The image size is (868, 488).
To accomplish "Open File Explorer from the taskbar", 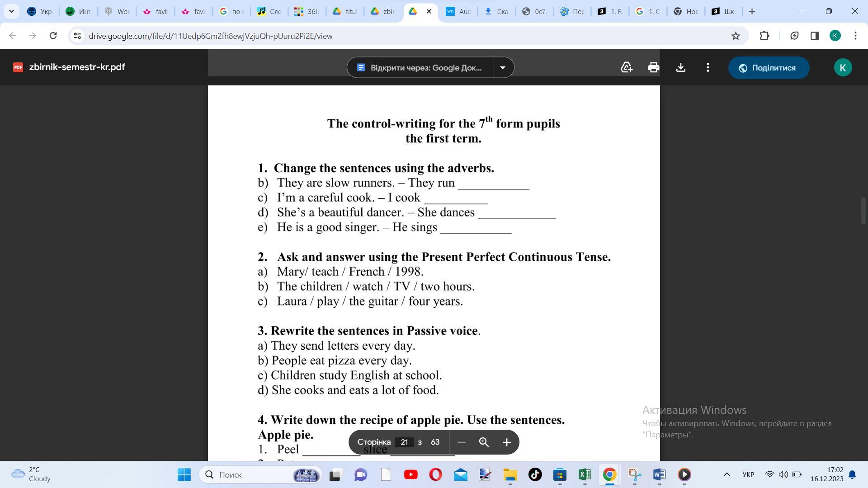I will click(x=510, y=474).
